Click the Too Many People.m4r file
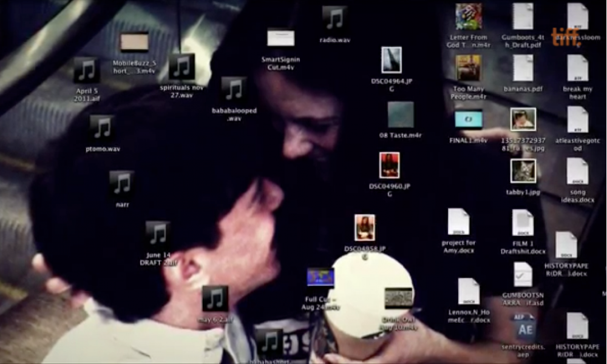This screenshot has width=607, height=364. tap(469, 68)
